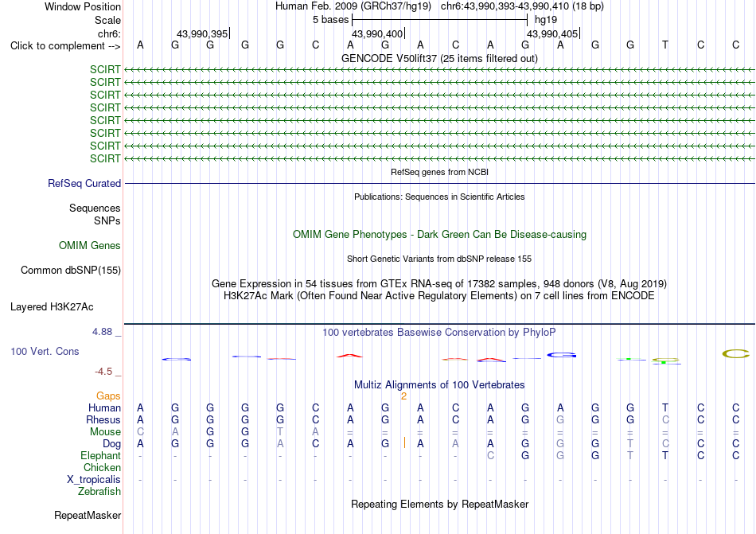Select the 'Elephant' species label
The image size is (756, 534).
point(101,455)
